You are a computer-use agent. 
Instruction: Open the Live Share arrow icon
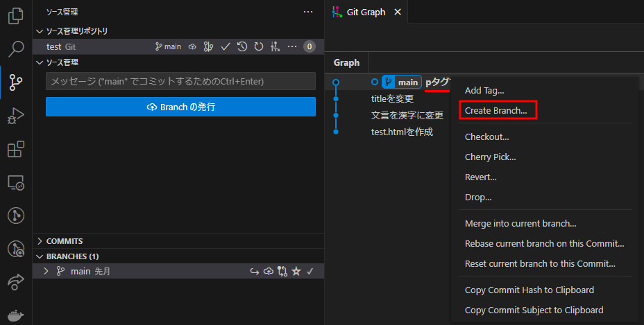point(15,282)
